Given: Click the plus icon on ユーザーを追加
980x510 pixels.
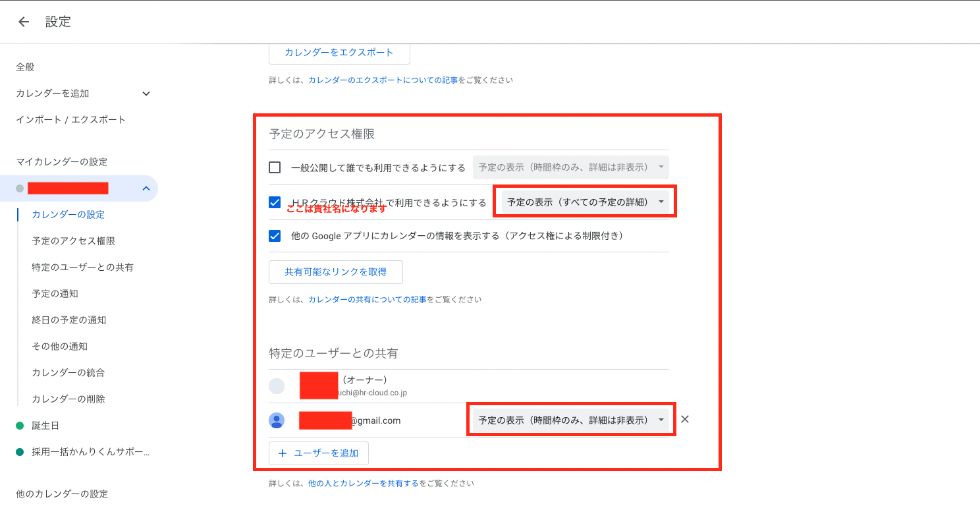Looking at the screenshot, I should pyautogui.click(x=282, y=453).
